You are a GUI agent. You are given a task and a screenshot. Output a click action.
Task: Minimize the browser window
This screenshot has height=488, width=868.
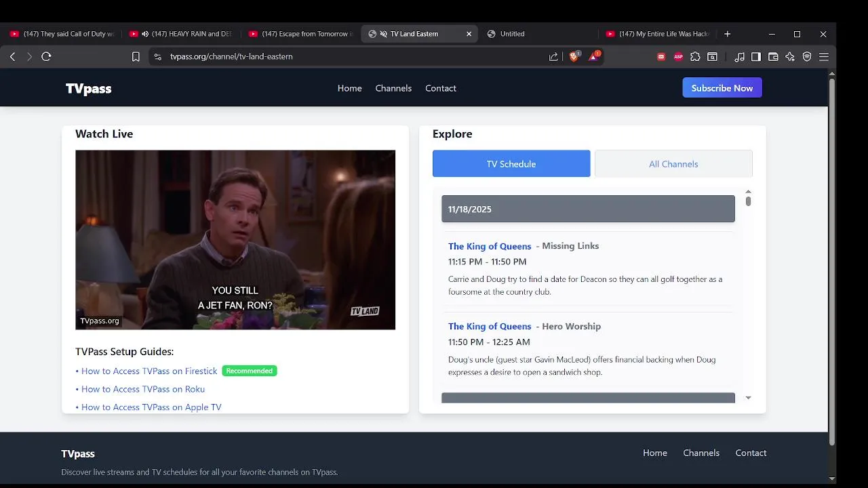point(772,34)
